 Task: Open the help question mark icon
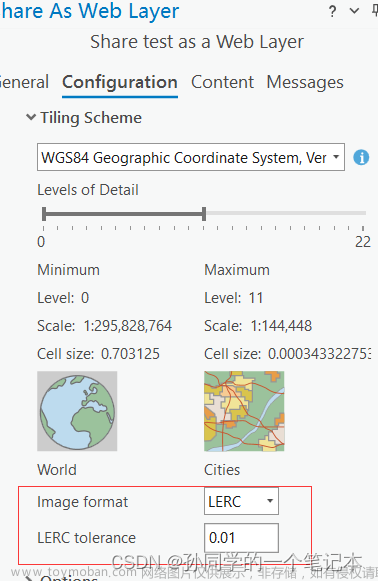pos(332,11)
